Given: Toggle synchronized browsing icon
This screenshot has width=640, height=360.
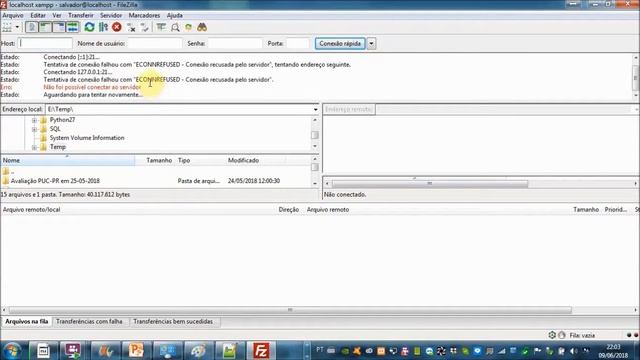Looking at the screenshot, I should pyautogui.click(x=188, y=27).
